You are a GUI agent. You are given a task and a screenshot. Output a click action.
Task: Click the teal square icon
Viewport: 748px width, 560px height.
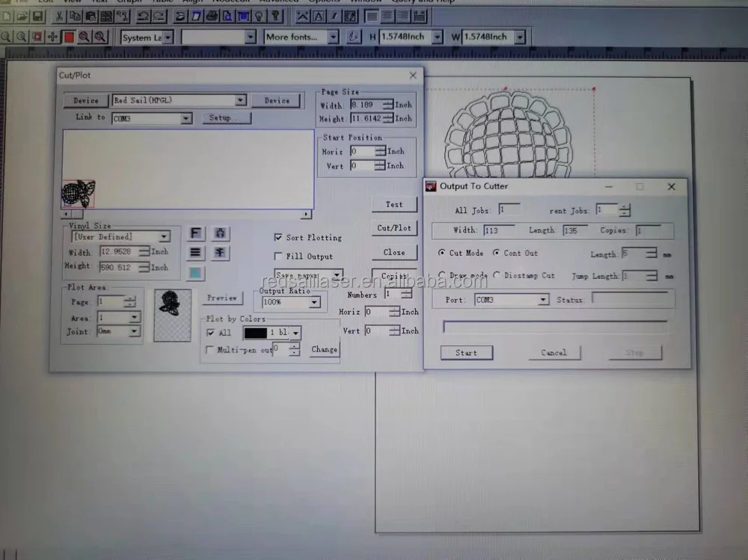click(196, 273)
